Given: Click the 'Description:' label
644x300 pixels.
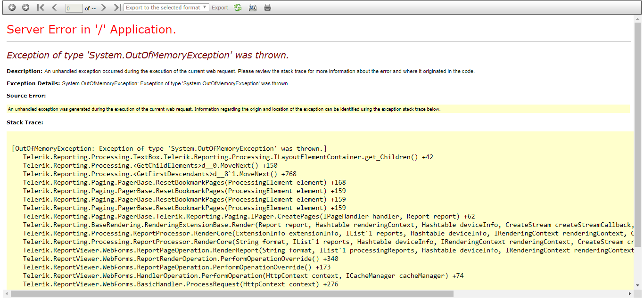Looking at the screenshot, I should (25, 71).
